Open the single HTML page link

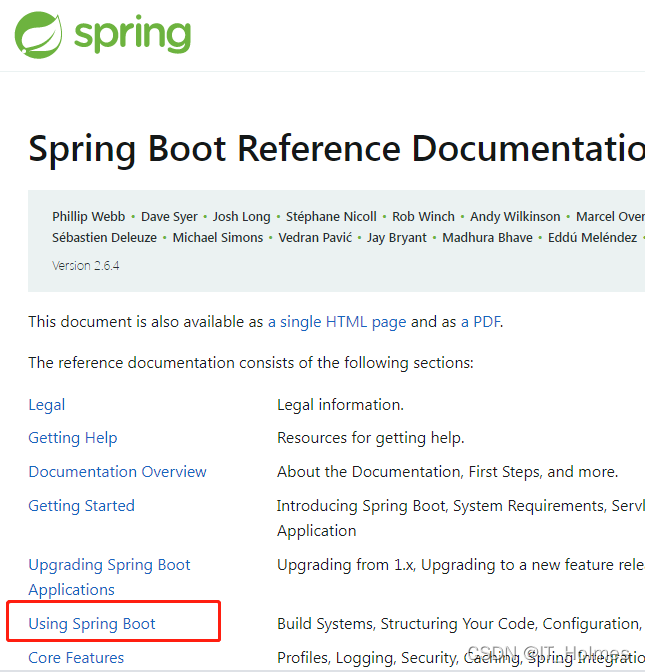[x=337, y=321]
